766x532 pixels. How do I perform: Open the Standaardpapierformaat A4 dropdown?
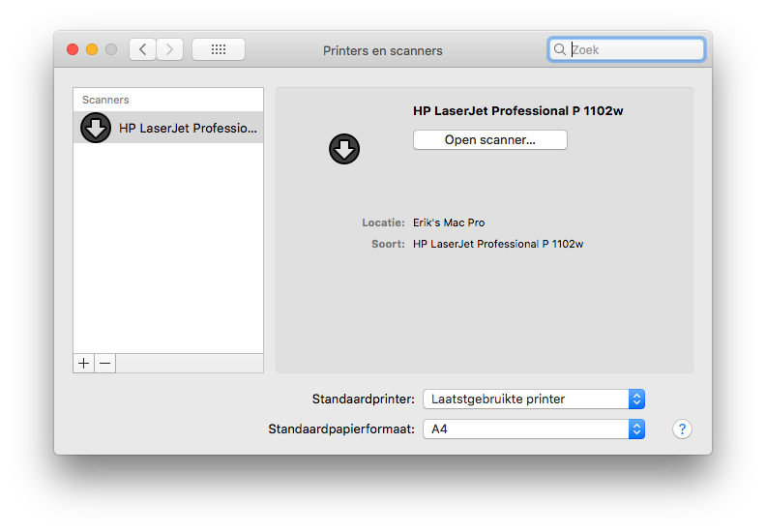click(534, 429)
